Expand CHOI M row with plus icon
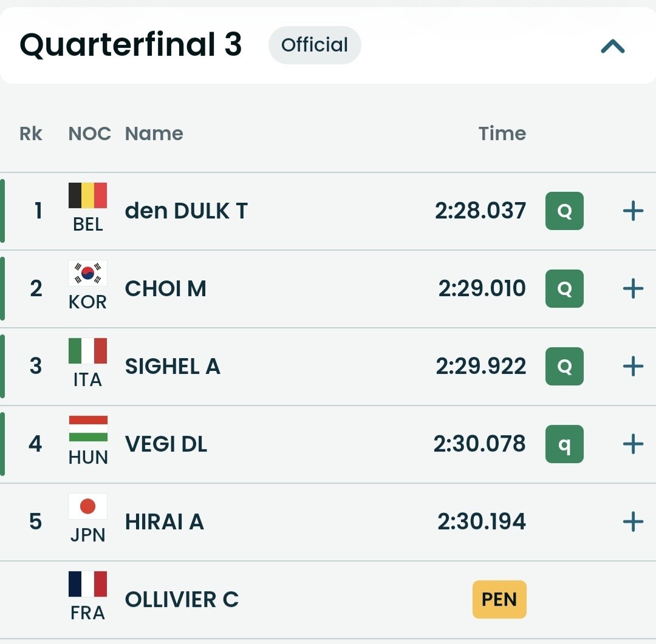 (633, 288)
